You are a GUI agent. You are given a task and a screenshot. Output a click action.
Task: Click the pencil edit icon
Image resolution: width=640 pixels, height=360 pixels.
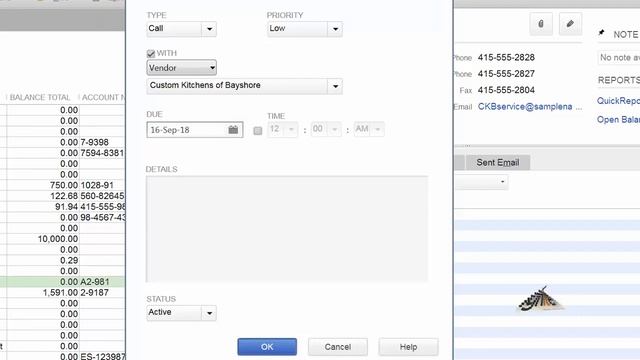coord(570,24)
